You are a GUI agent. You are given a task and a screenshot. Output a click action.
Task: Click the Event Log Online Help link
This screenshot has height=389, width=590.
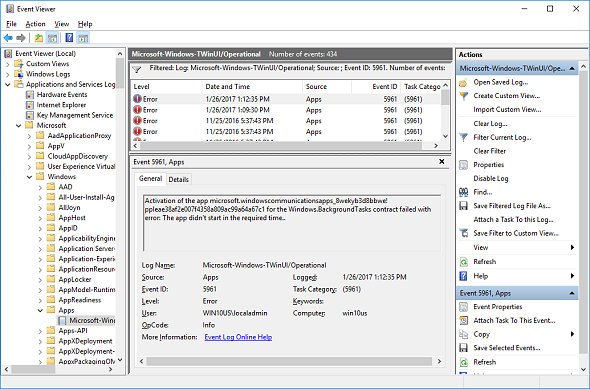coord(238,337)
